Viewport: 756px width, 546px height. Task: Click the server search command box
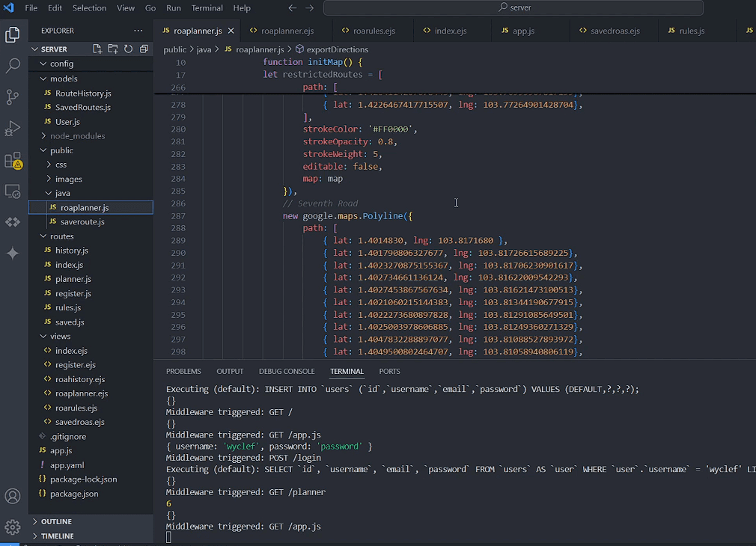[x=513, y=8]
